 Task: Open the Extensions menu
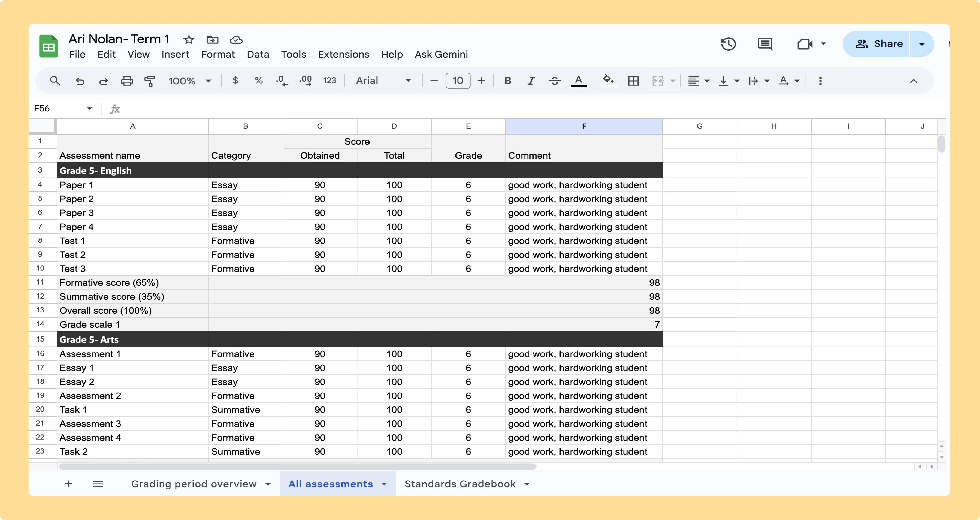[344, 54]
